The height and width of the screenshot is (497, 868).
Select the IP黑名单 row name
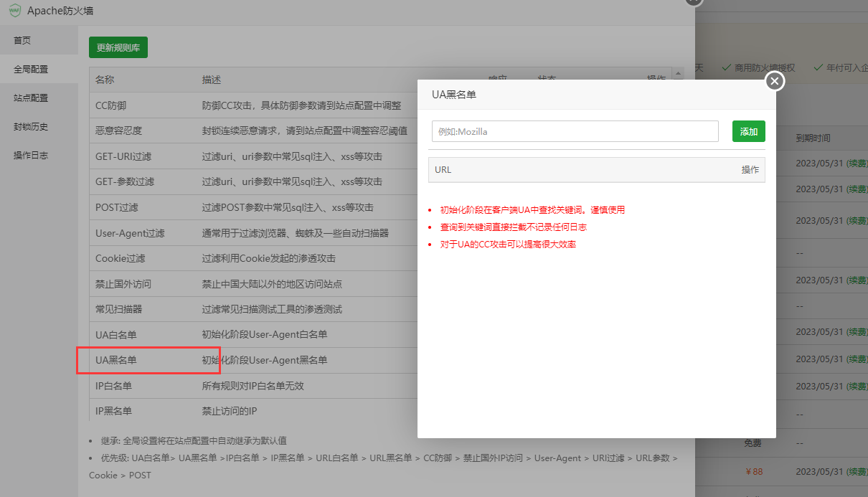pos(113,411)
